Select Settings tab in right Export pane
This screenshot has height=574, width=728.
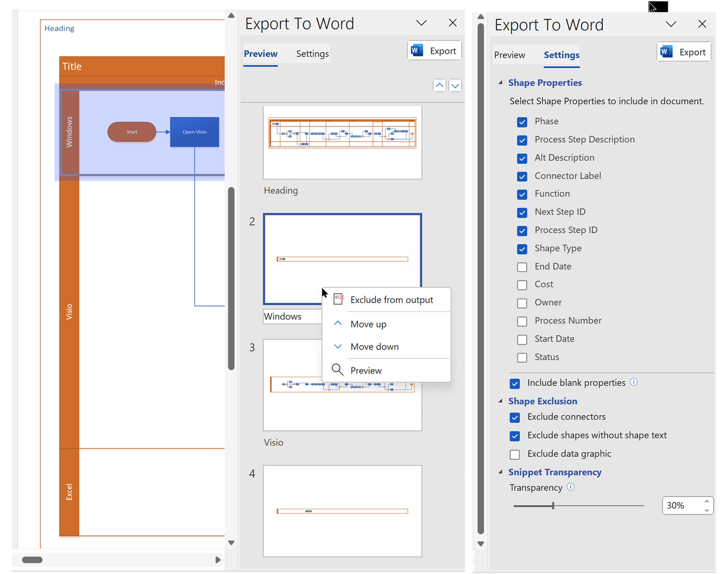point(561,55)
